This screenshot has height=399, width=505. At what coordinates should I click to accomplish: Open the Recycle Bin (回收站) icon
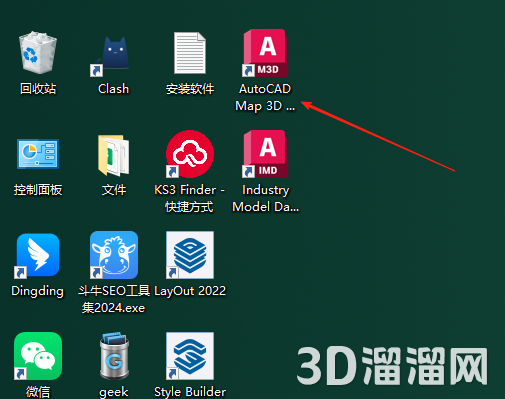[38, 52]
